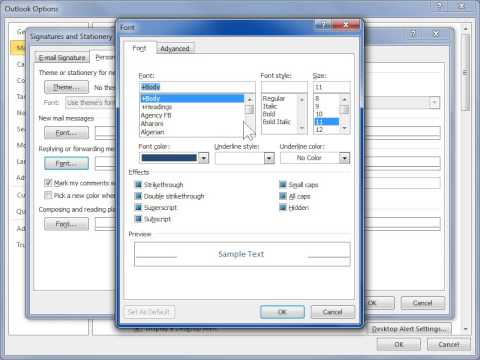Toggle the Double strikethrough checkbox

pos(138,196)
